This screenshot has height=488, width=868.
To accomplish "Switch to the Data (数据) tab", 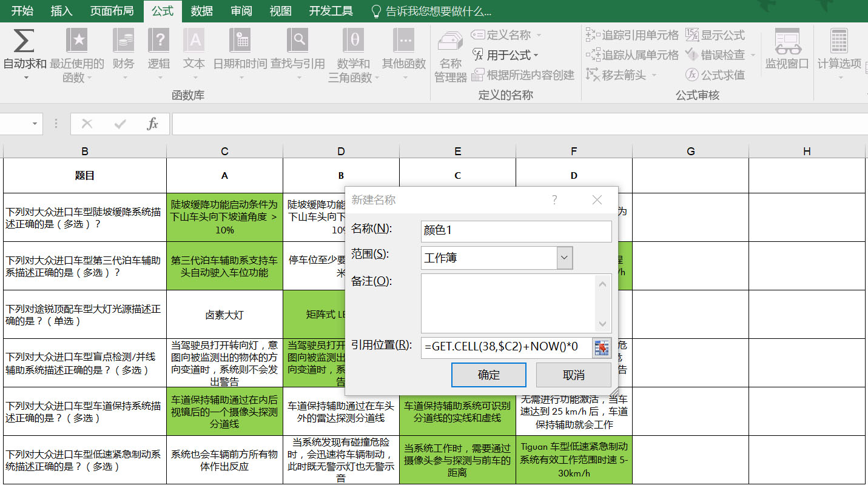I will (201, 11).
